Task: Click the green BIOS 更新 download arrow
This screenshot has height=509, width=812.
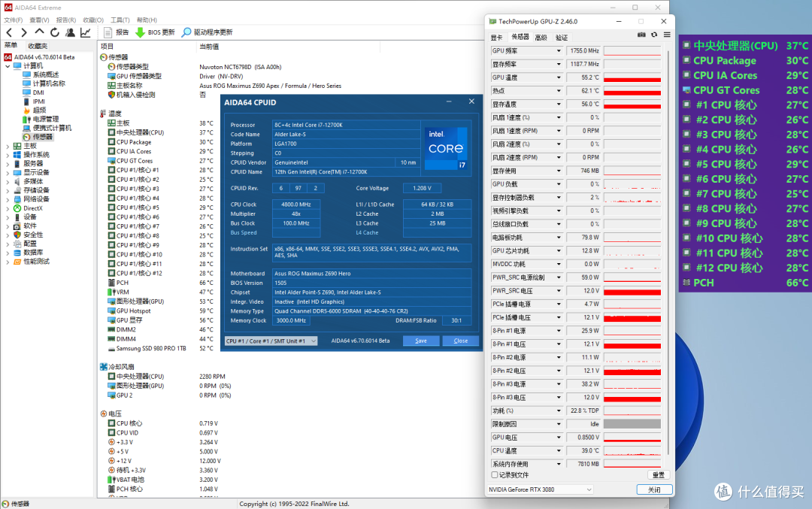Action: pyautogui.click(x=140, y=32)
